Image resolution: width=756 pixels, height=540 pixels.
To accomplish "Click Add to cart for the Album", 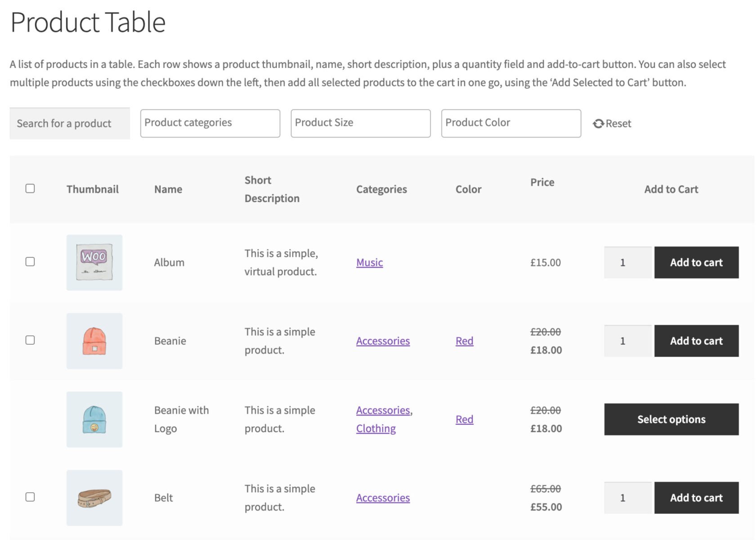I will pos(696,262).
